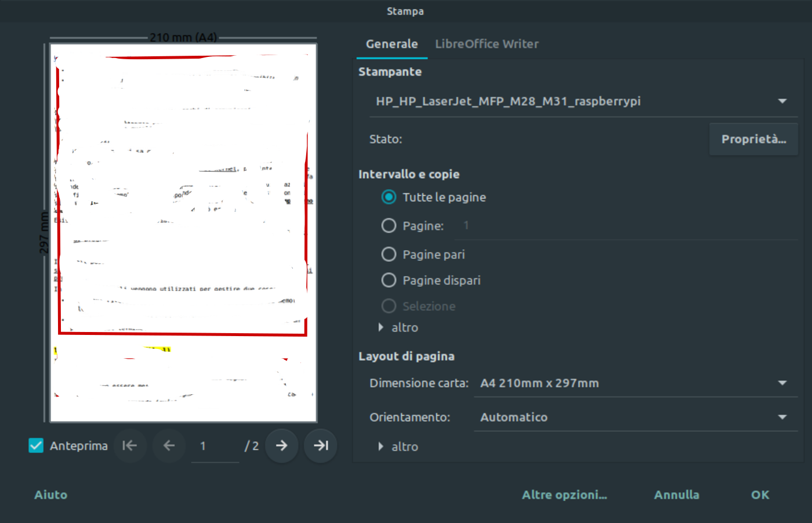Click the Annulla button
The image size is (812, 523).
coord(676,495)
